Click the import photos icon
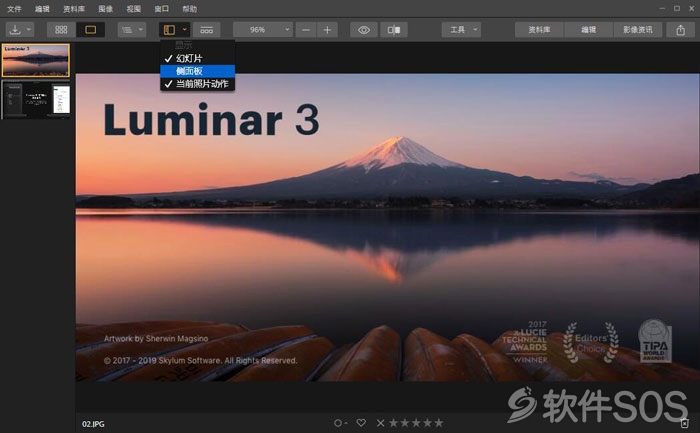Image resolution: width=700 pixels, height=433 pixels. 15,30
